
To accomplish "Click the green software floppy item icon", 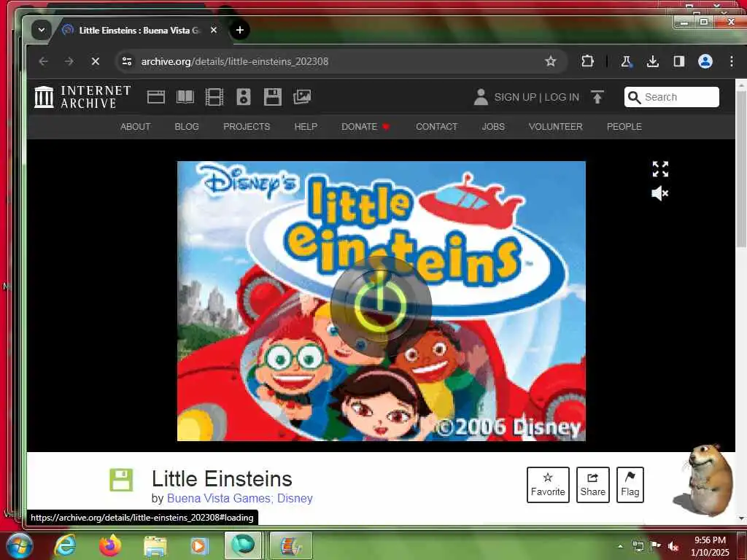I will pyautogui.click(x=122, y=480).
